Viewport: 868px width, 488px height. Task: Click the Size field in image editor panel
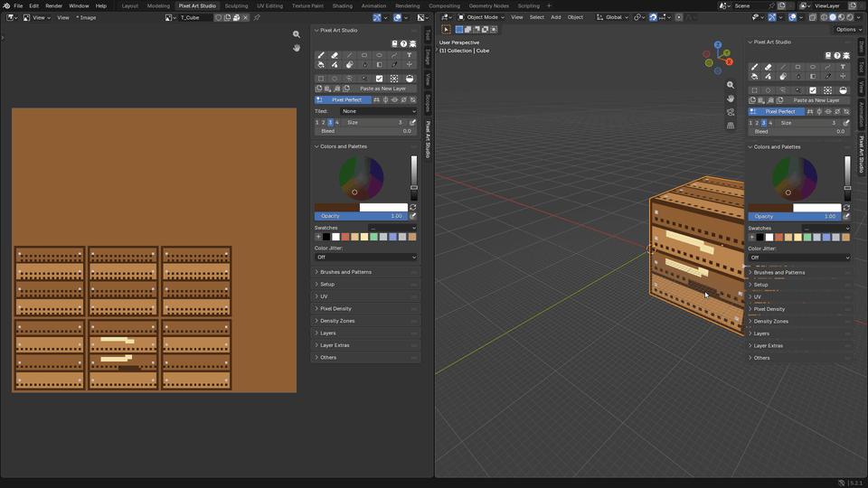click(x=374, y=123)
